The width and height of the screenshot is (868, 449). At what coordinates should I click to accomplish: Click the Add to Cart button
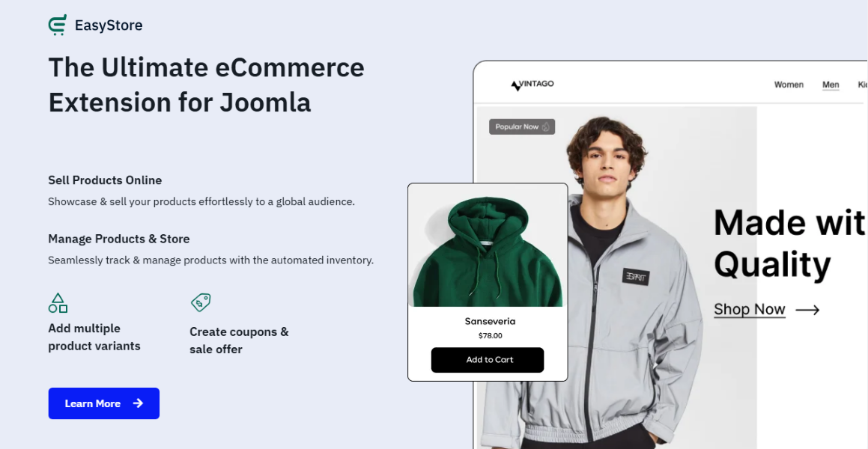pos(488,360)
